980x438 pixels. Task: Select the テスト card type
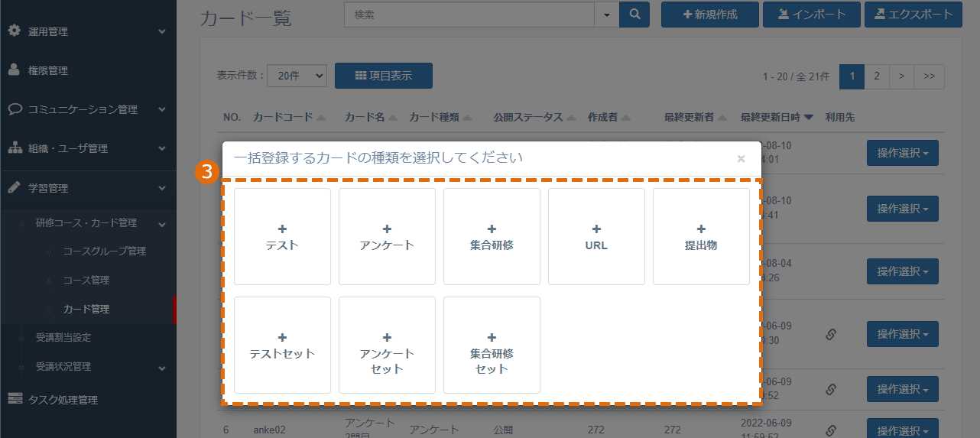point(282,237)
